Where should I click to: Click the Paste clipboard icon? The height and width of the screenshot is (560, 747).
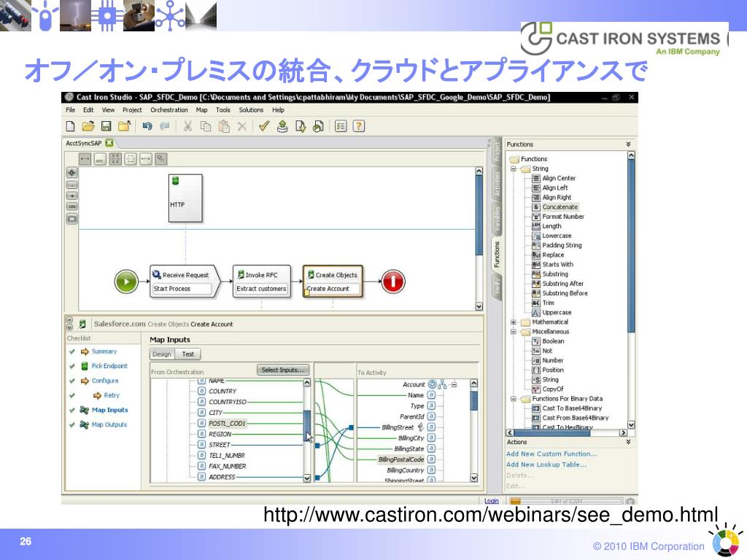pyautogui.click(x=224, y=126)
